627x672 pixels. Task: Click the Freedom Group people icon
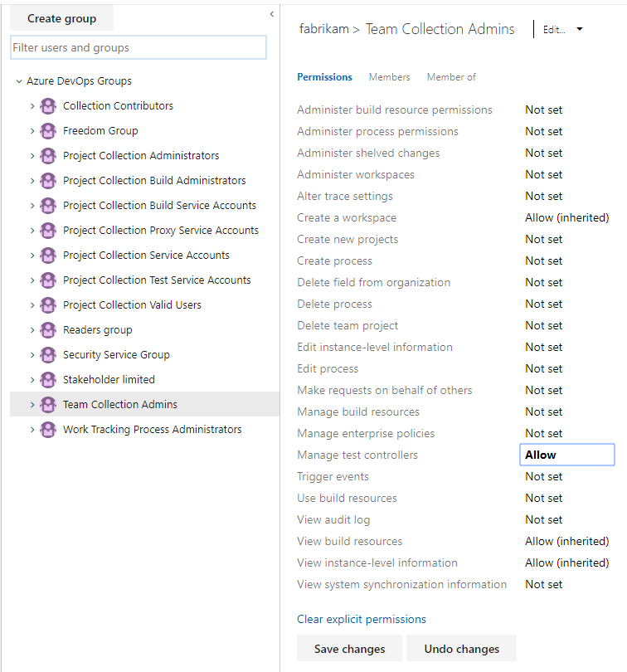(x=47, y=130)
